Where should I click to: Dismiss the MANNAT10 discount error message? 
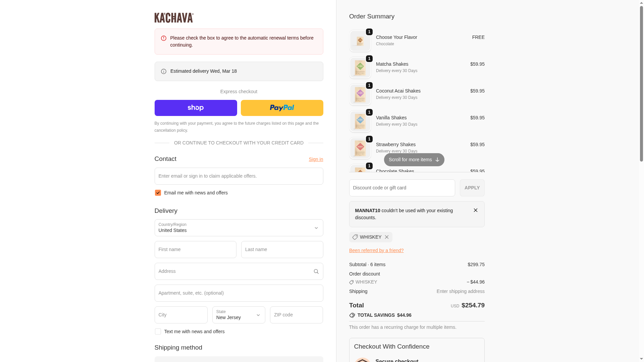pos(475,210)
